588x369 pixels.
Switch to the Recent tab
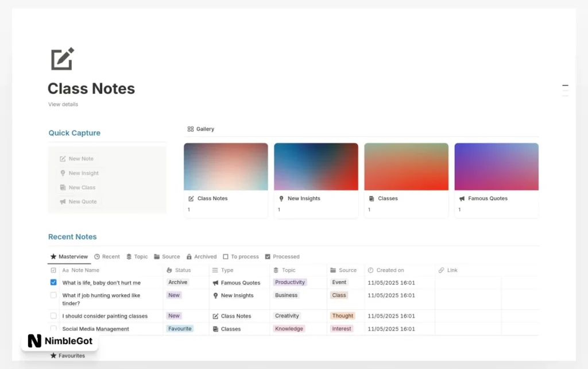click(107, 257)
